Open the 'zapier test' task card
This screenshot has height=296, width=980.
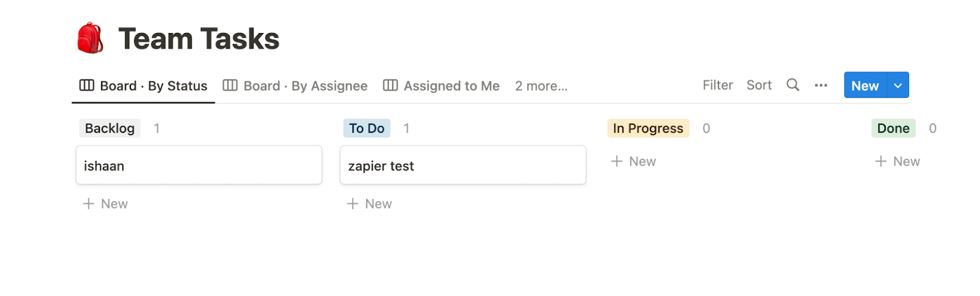(x=462, y=165)
